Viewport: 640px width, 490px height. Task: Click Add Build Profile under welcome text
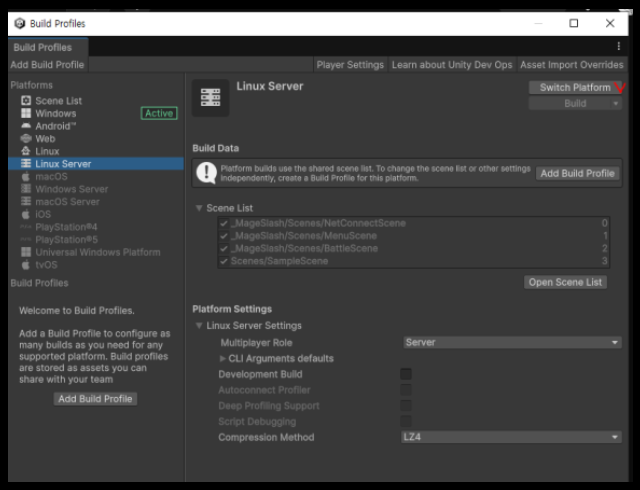(95, 399)
